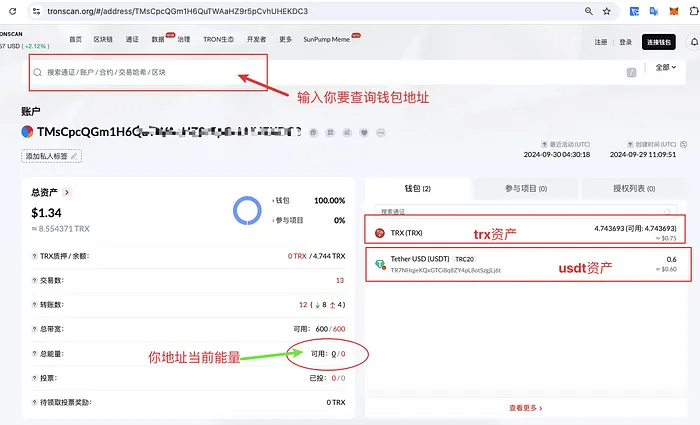This screenshot has width=700, height=425.
Task: Open the 区块链 navigation menu
Action: click(x=103, y=39)
